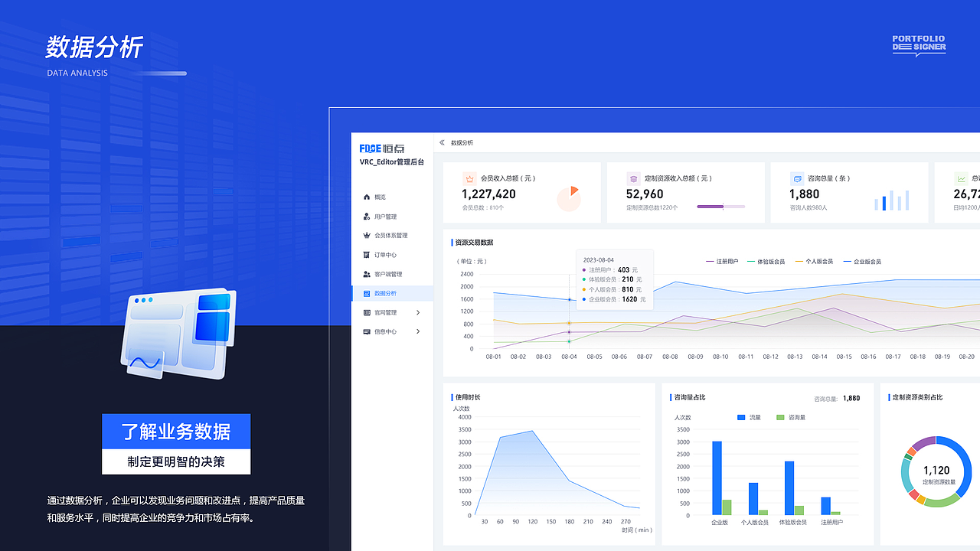Screen dimensions: 980x551
Task: Click the 客户端管理 people icon
Action: pyautogui.click(x=367, y=274)
